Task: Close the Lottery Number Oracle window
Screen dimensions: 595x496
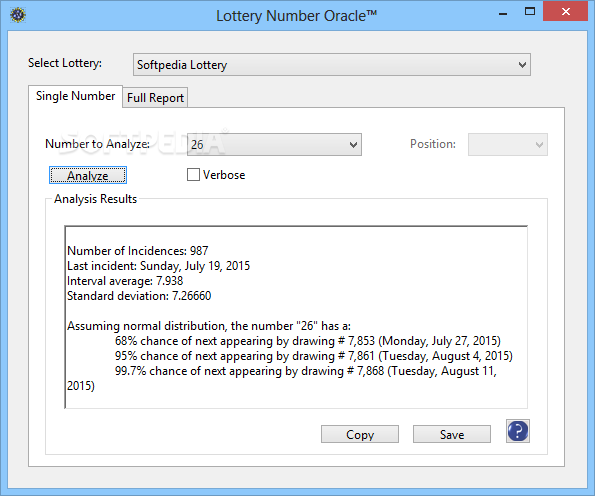Action: click(x=565, y=11)
